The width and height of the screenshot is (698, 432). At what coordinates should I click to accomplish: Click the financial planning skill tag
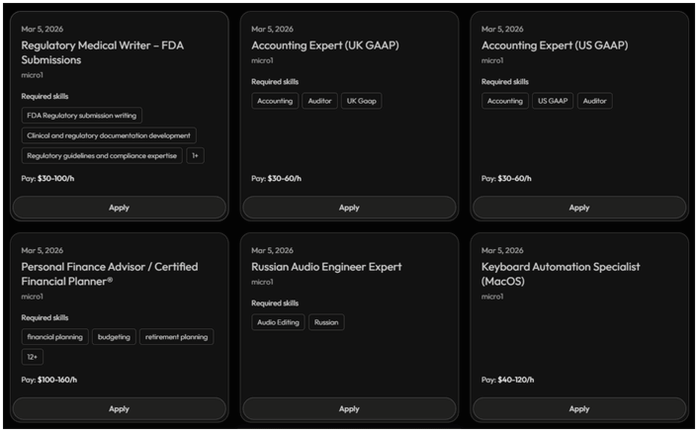tap(55, 337)
